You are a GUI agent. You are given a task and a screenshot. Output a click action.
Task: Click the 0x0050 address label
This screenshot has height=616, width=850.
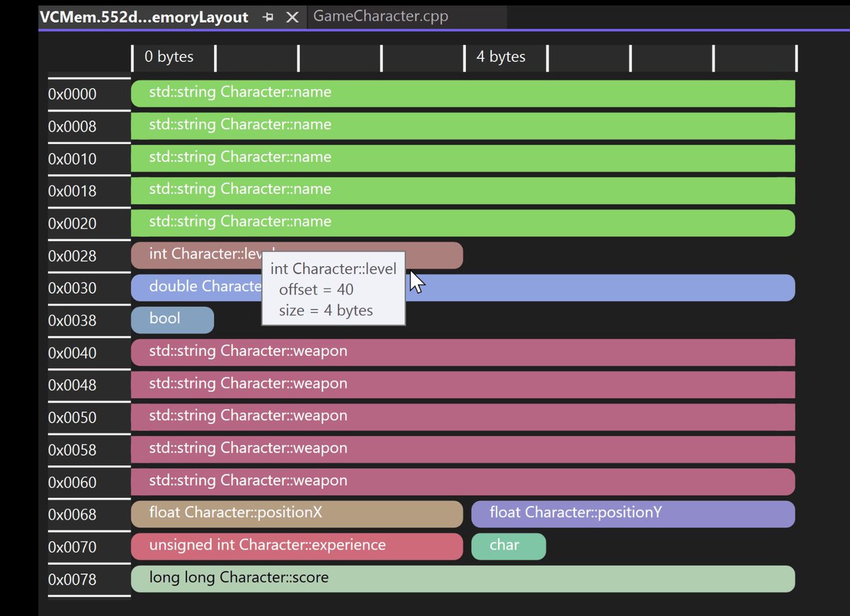point(72,418)
